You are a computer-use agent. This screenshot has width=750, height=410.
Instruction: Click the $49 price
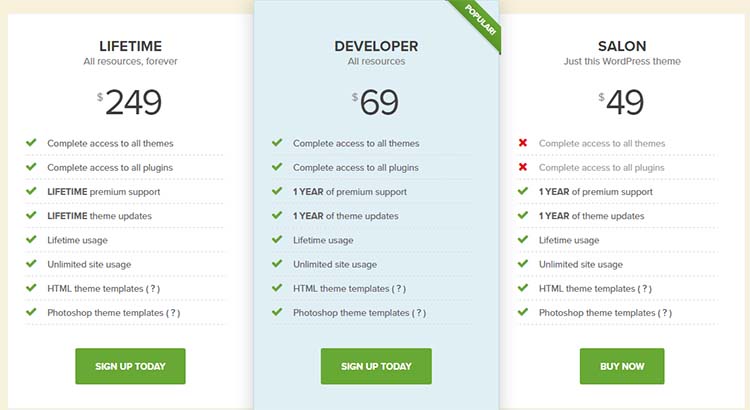point(621,102)
